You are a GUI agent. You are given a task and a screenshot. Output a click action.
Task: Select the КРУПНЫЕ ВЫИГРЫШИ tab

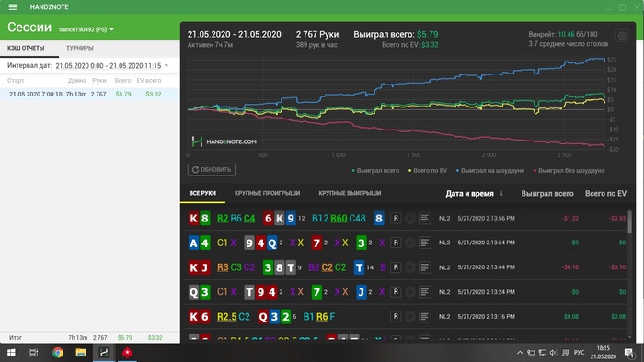coord(350,193)
